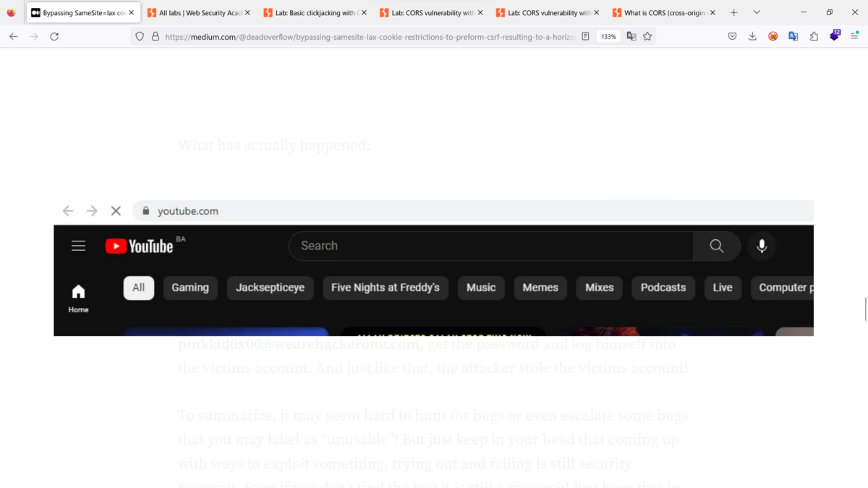Screen dimensions: 868x488
Task: Open the tracking protection shield icon
Action: [140, 36]
